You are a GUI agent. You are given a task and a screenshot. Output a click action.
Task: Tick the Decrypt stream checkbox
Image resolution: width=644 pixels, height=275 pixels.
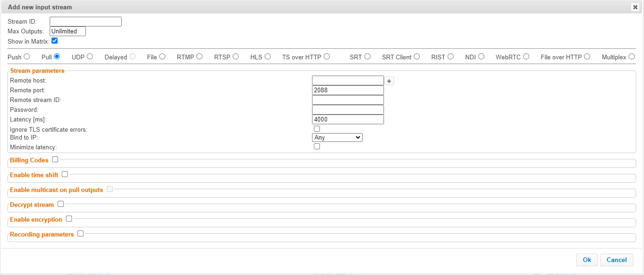point(61,204)
